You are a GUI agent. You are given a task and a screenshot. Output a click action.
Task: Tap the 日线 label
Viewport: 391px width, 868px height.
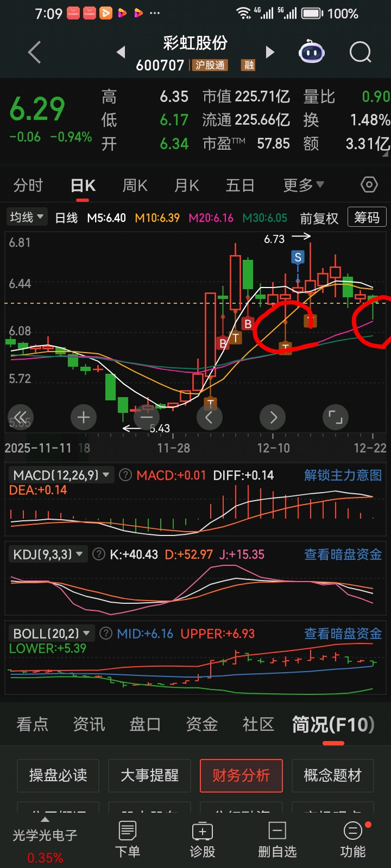(x=66, y=218)
